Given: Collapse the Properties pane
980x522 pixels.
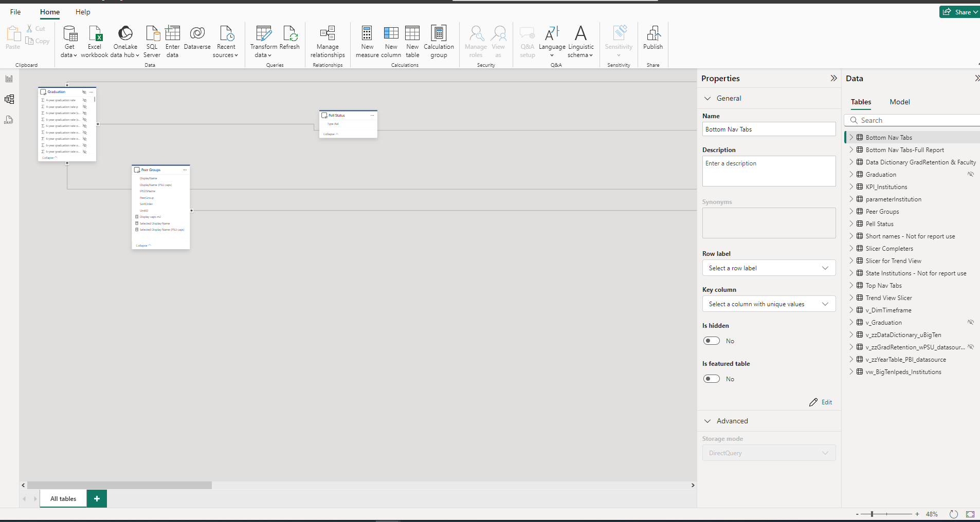Looking at the screenshot, I should [833, 78].
